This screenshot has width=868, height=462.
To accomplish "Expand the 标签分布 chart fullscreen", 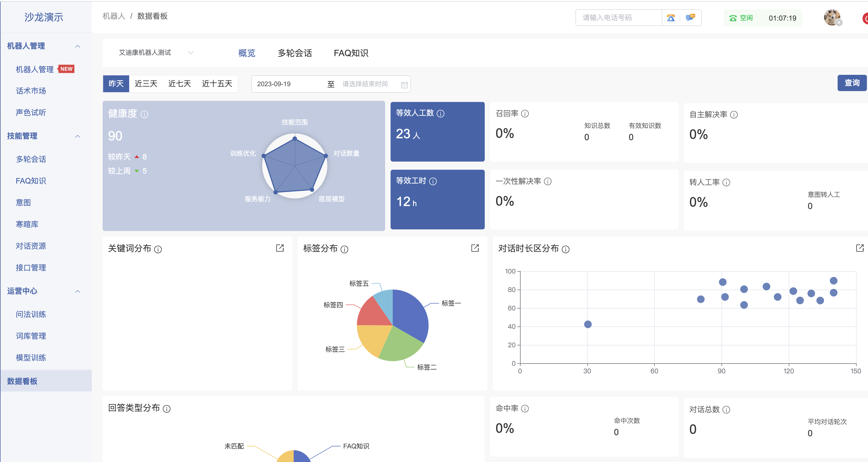I will 475,248.
